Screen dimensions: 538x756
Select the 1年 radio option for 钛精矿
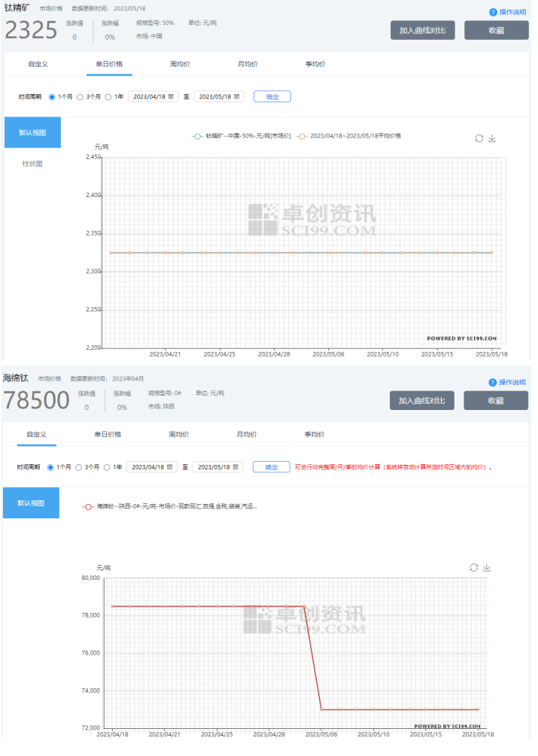click(x=108, y=97)
